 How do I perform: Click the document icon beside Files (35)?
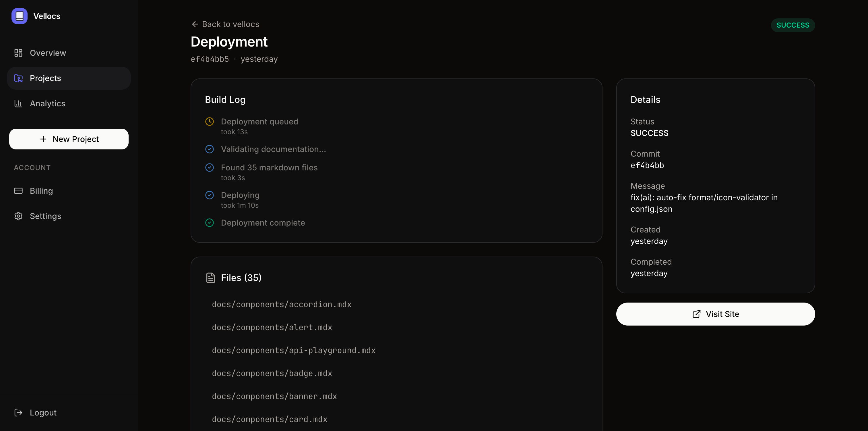211,278
